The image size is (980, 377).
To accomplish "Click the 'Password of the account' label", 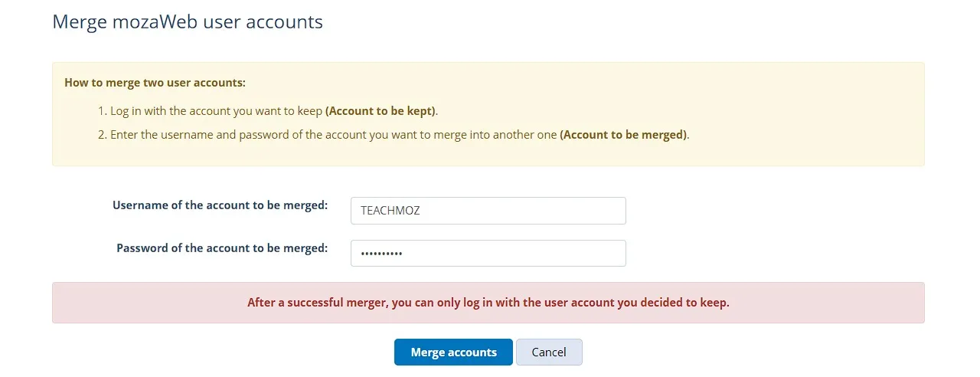I will [222, 248].
